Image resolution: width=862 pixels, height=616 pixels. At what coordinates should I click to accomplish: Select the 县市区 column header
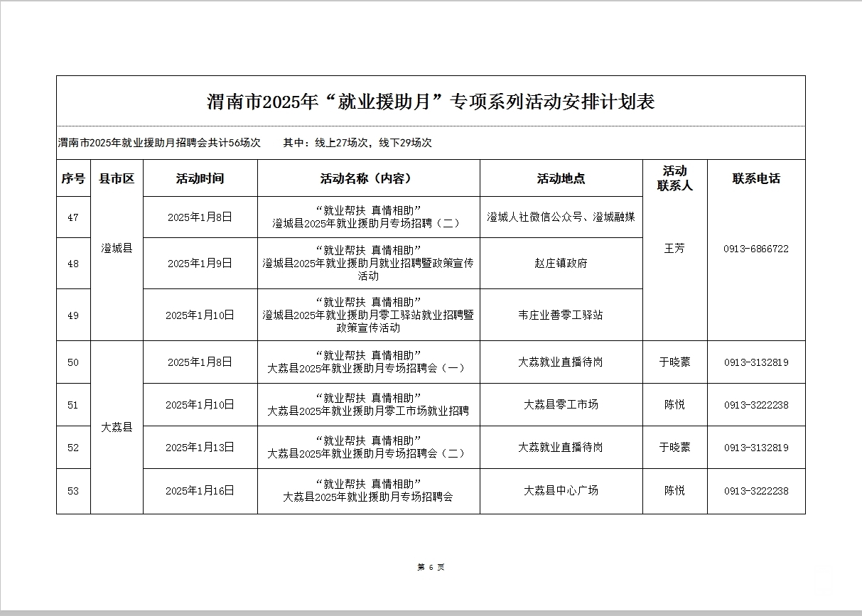point(117,178)
